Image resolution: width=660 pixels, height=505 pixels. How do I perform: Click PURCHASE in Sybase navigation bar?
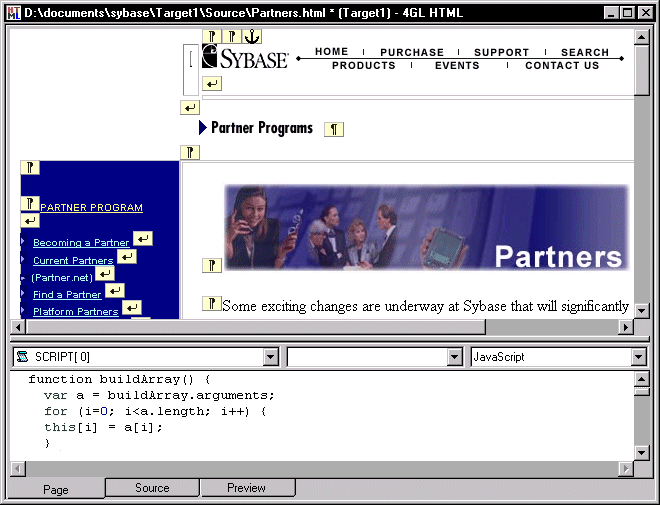pyautogui.click(x=412, y=52)
